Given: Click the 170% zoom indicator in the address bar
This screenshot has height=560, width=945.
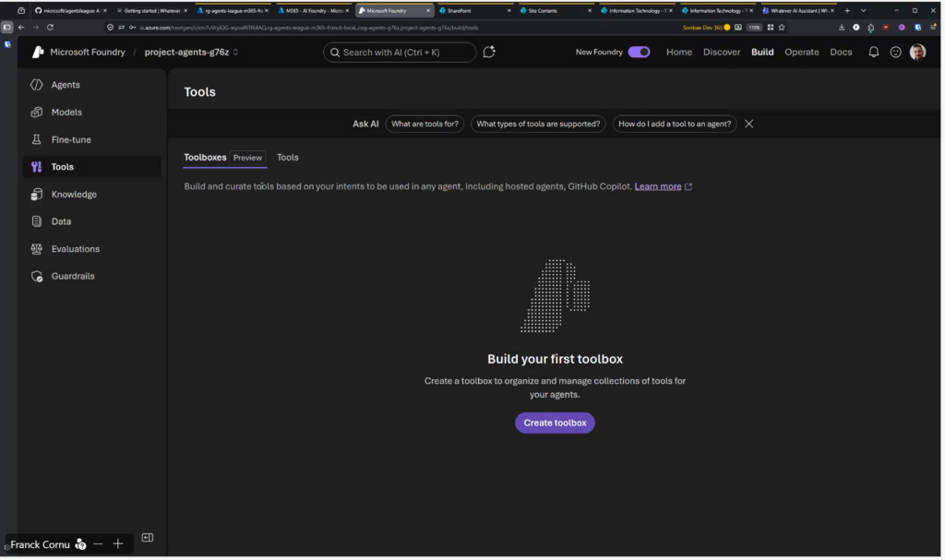Looking at the screenshot, I should coord(754,28).
